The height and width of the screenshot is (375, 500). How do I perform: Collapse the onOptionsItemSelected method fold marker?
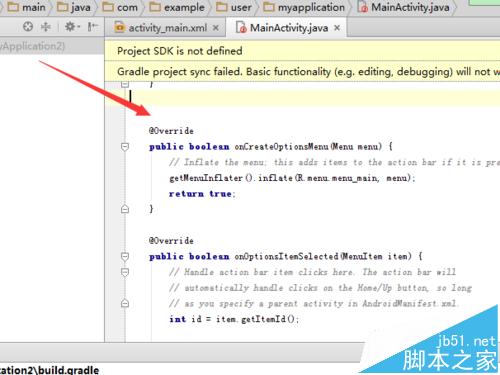tap(125, 256)
